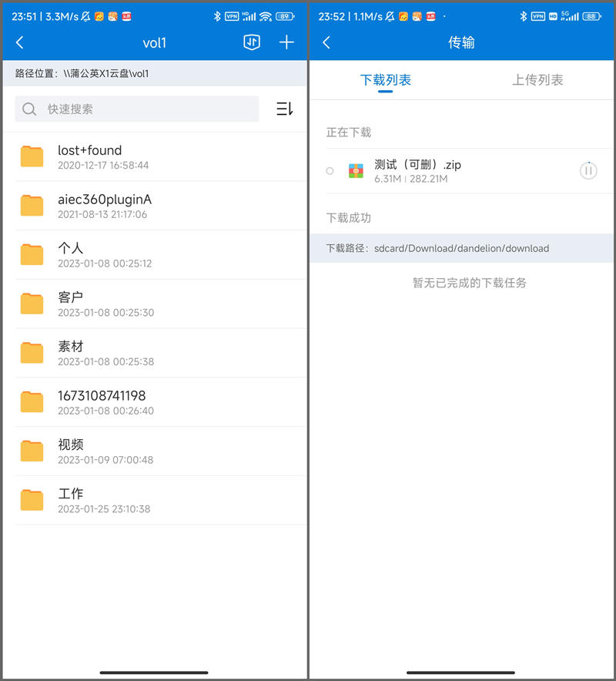Tap the download path sdcard/Download/dandelion/download
The image size is (616, 681).
tap(460, 249)
